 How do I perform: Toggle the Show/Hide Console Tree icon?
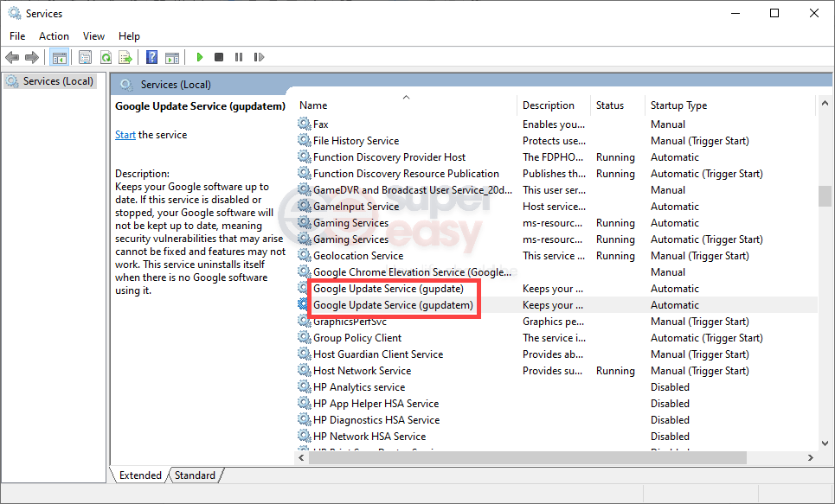[59, 57]
